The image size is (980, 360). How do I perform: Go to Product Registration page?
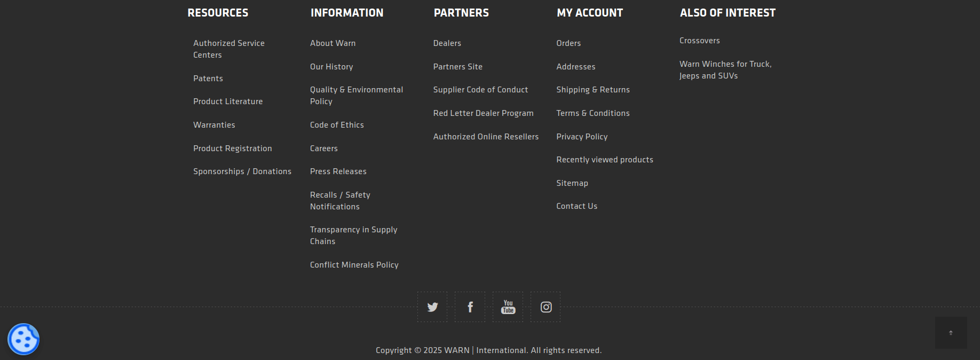click(x=232, y=148)
